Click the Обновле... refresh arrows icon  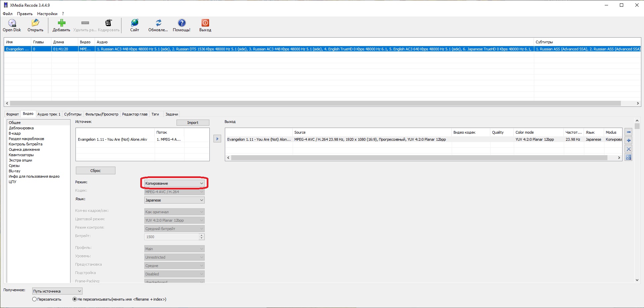(158, 23)
